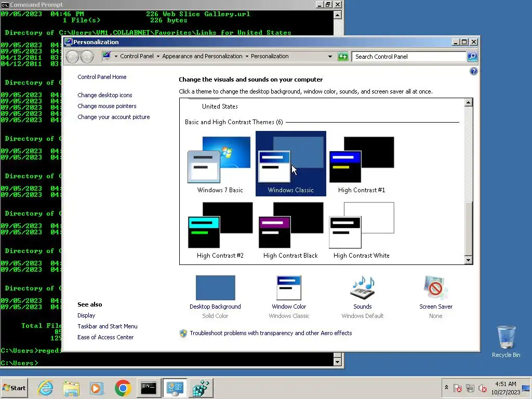Open Change mouse pointers link

pyautogui.click(x=107, y=106)
